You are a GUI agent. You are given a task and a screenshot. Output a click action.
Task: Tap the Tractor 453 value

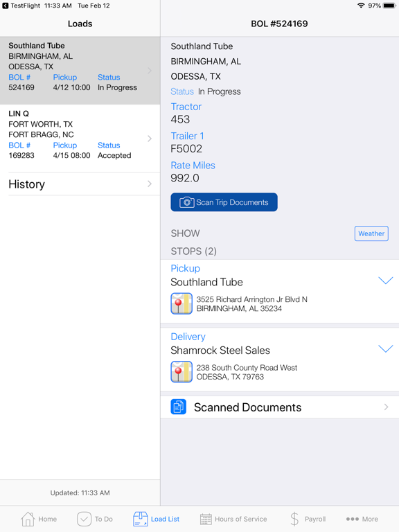[x=180, y=119]
